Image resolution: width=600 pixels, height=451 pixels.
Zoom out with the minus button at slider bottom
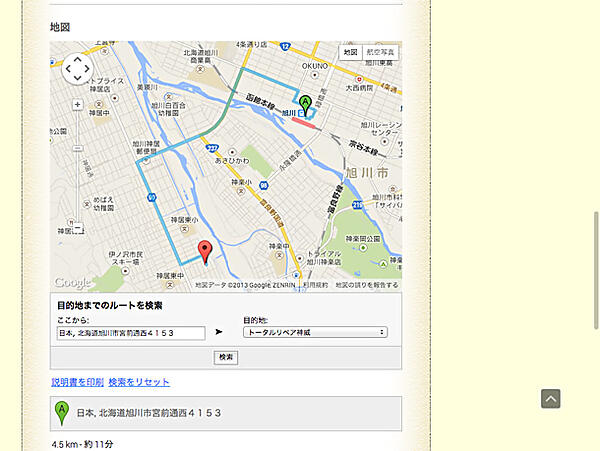(78, 228)
